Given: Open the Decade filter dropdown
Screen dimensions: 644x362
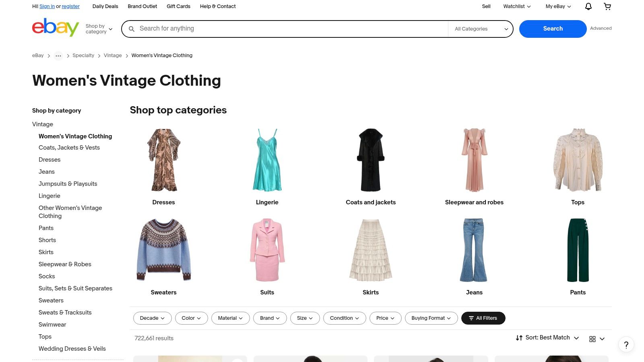Looking at the screenshot, I should (152, 318).
